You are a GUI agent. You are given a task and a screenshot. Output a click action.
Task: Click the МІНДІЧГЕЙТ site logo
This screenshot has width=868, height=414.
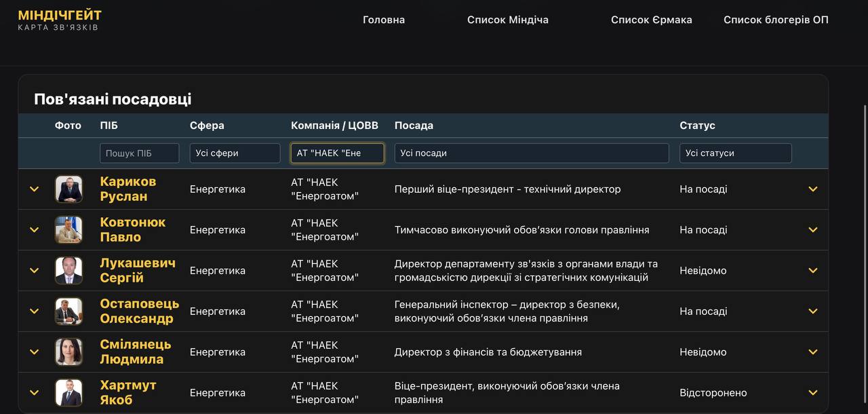coord(60,20)
